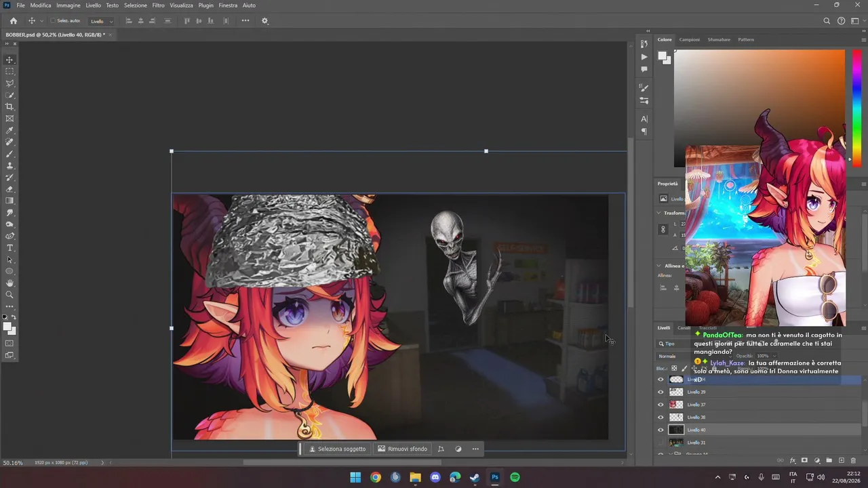Select the Brush tool
Screen dimensions: 868x488
pyautogui.click(x=9, y=154)
